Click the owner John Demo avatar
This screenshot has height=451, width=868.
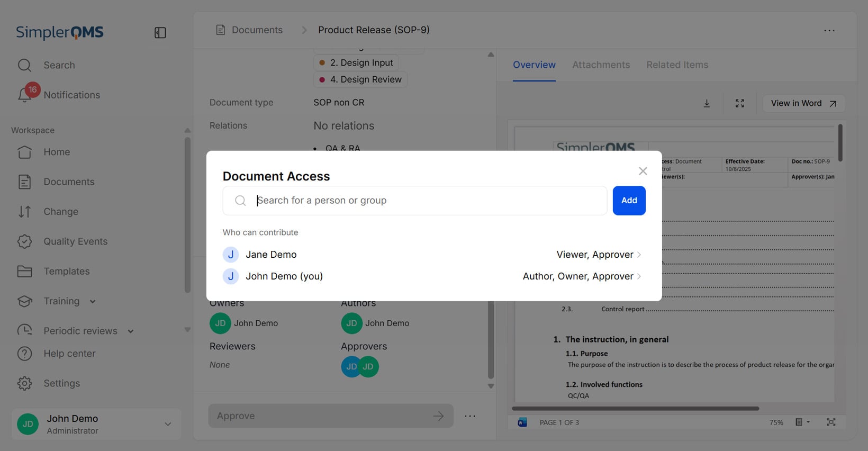pyautogui.click(x=220, y=323)
